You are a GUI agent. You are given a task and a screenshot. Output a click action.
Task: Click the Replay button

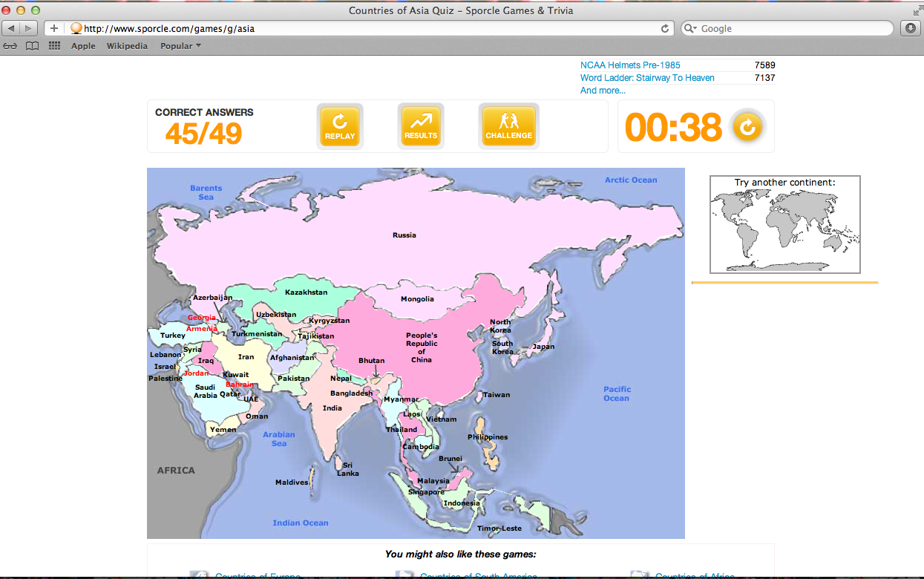tap(340, 126)
